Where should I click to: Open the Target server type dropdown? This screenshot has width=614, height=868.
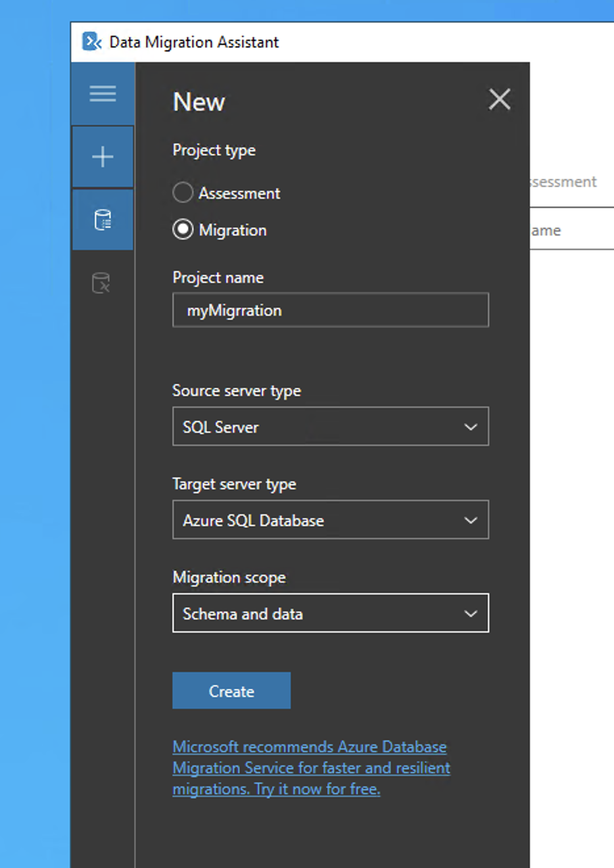331,519
